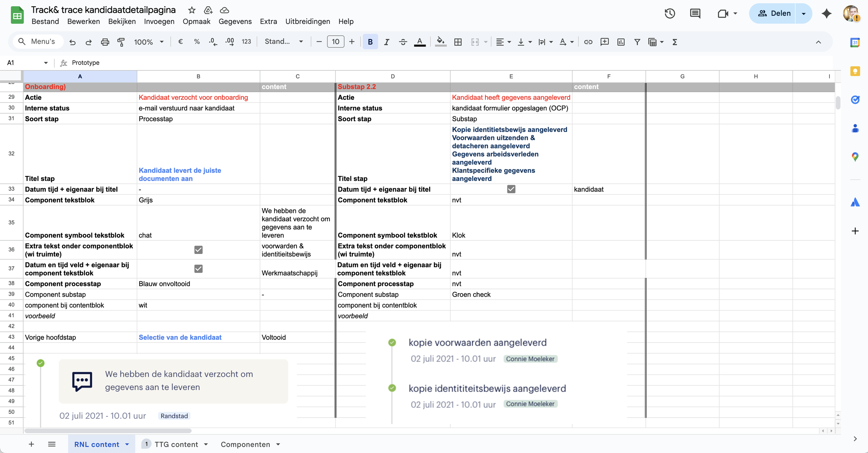
Task: Click the strikethrough formatting icon
Action: (403, 42)
